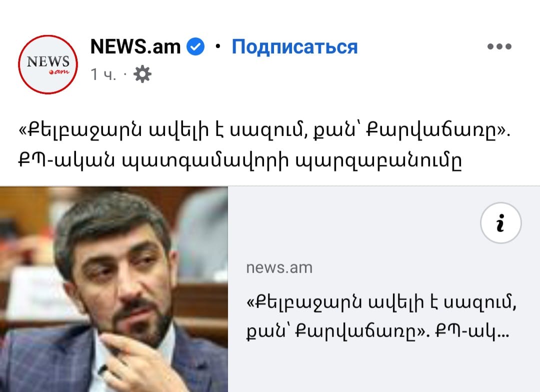The height and width of the screenshot is (392, 540).
Task: Click the gear icon beside the timestamp
Action: [142, 74]
